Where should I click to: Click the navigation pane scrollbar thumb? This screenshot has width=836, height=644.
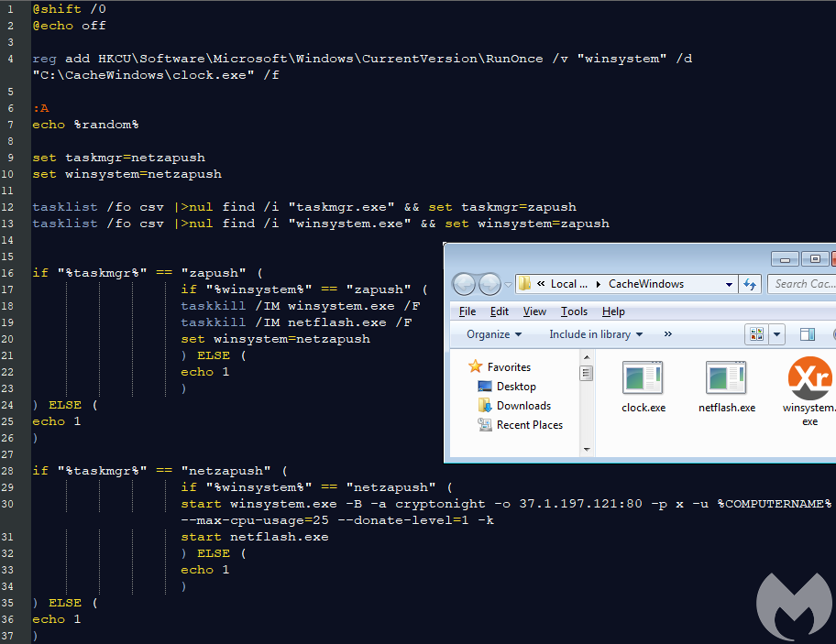tap(587, 374)
